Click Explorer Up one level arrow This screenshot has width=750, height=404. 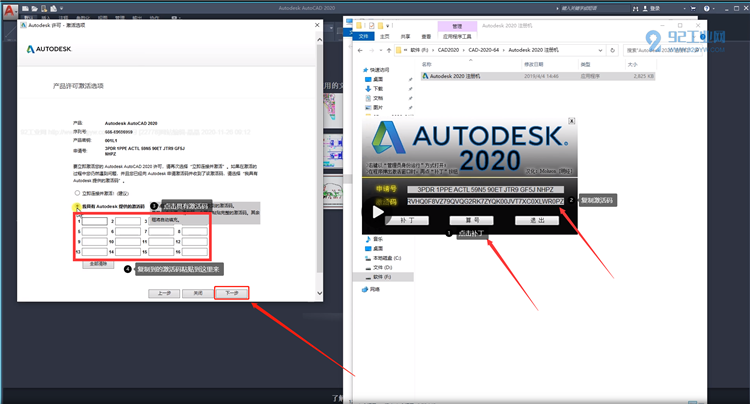tap(389, 50)
